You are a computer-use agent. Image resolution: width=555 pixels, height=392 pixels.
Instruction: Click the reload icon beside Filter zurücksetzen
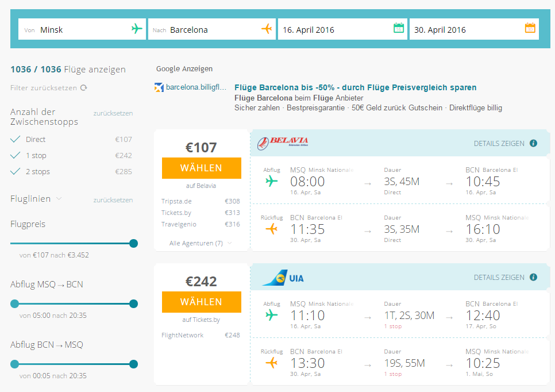coord(83,88)
